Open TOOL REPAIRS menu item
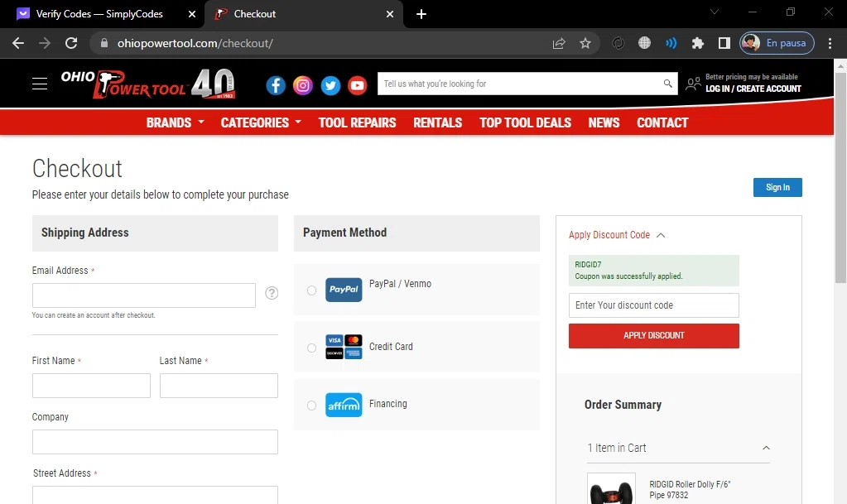The image size is (847, 504). pos(357,122)
